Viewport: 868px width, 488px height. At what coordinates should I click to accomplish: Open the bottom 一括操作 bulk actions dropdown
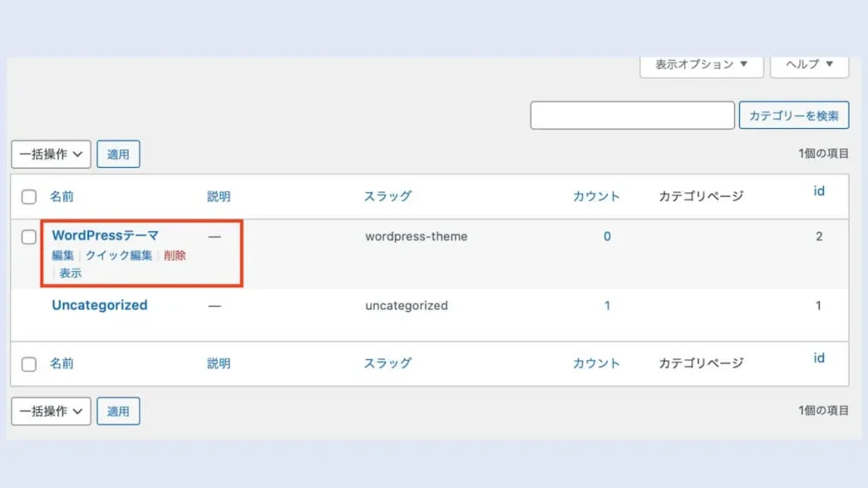51,411
